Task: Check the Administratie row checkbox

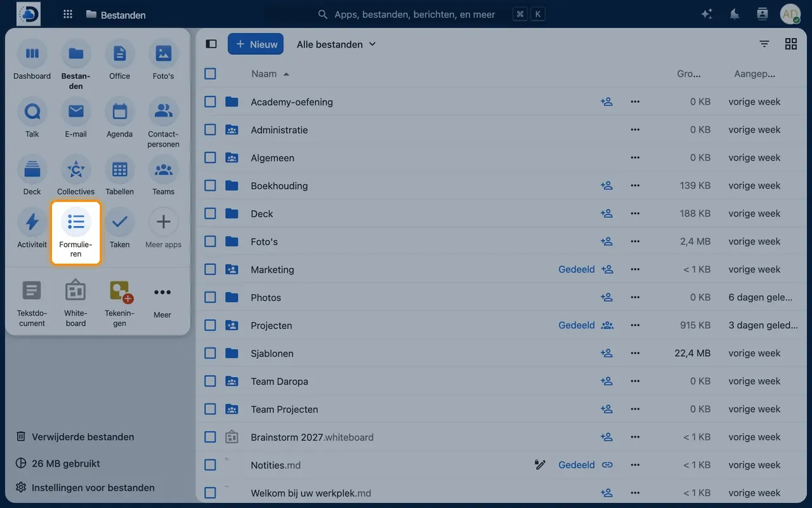Action: pyautogui.click(x=210, y=130)
